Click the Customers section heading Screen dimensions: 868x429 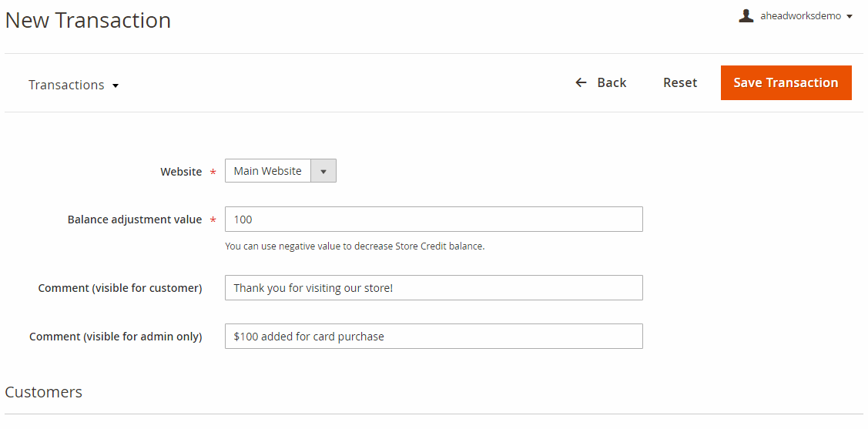tap(44, 392)
